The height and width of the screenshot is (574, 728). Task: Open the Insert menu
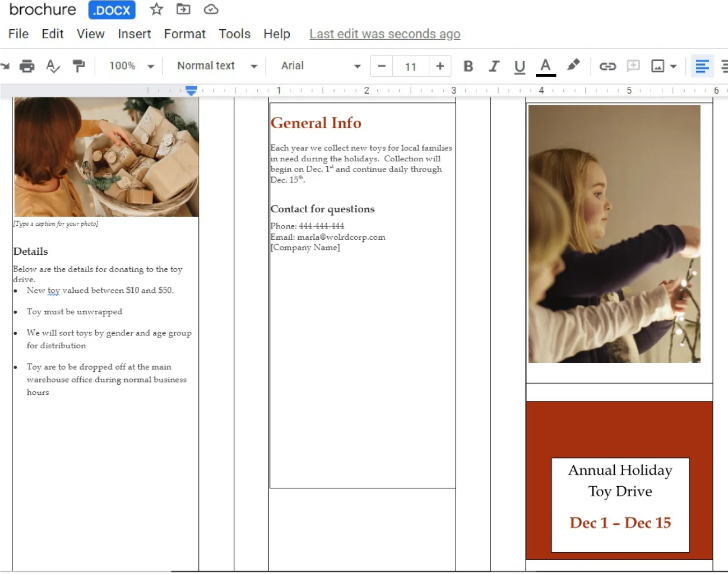click(x=134, y=34)
